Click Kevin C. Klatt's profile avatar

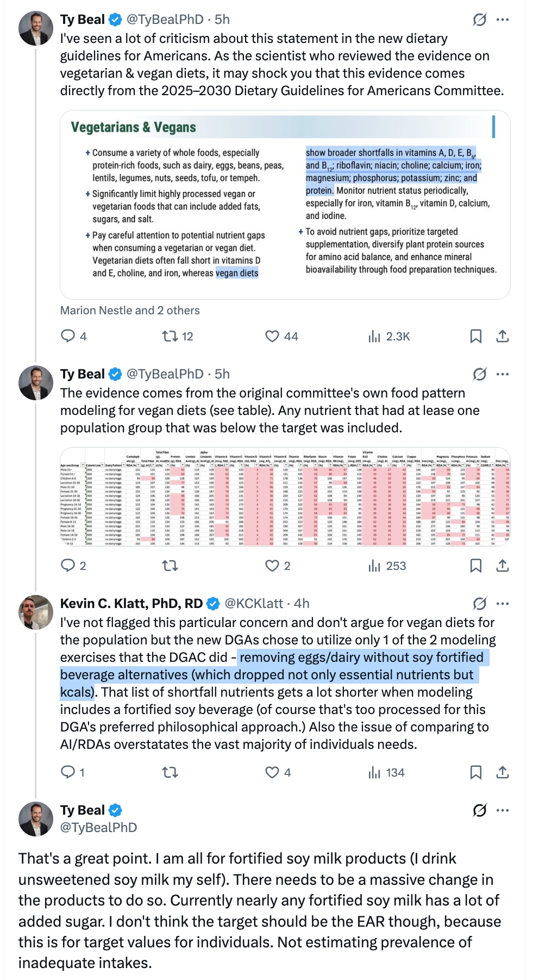coord(36,612)
